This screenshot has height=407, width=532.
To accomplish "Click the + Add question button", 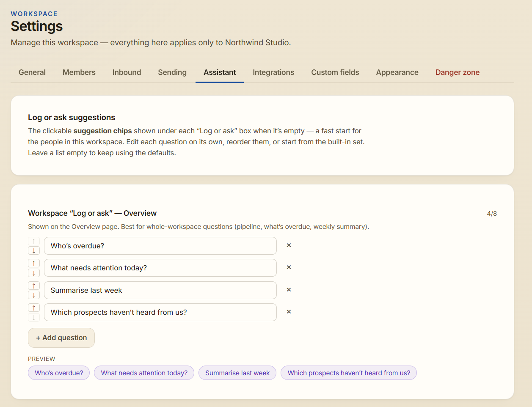I will tap(61, 338).
